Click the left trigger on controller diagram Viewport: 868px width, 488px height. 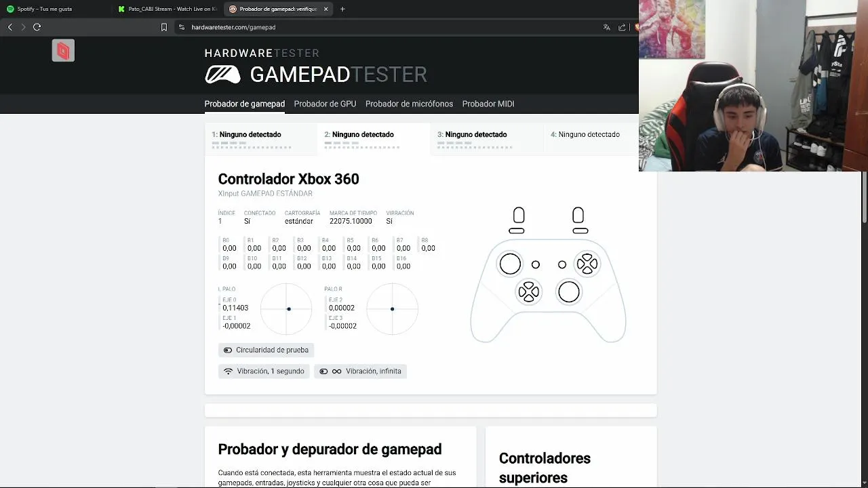click(x=519, y=216)
